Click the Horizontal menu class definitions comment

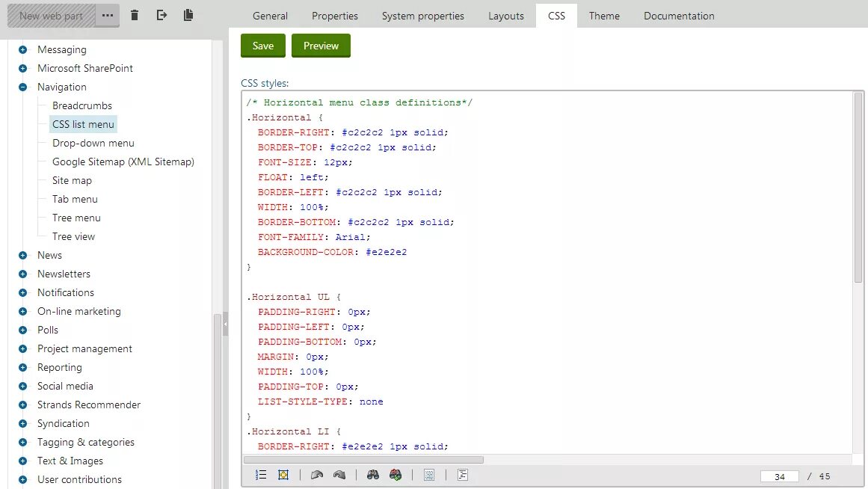tap(360, 102)
